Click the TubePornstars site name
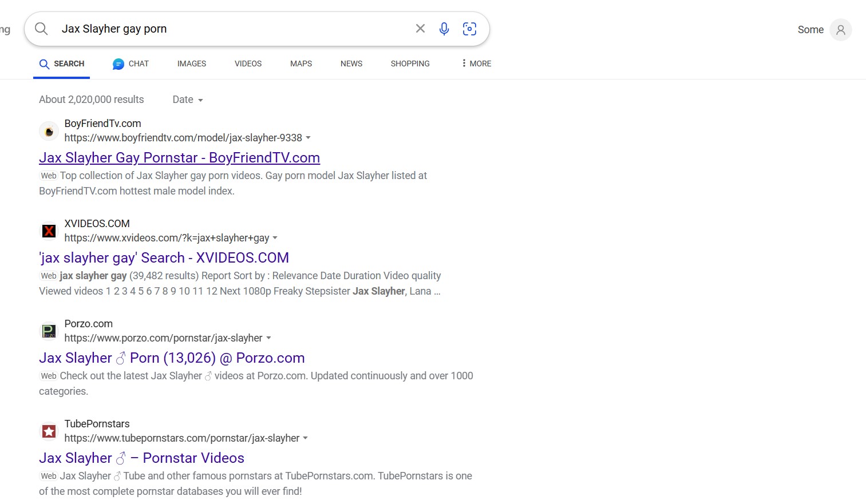 pyautogui.click(x=97, y=424)
